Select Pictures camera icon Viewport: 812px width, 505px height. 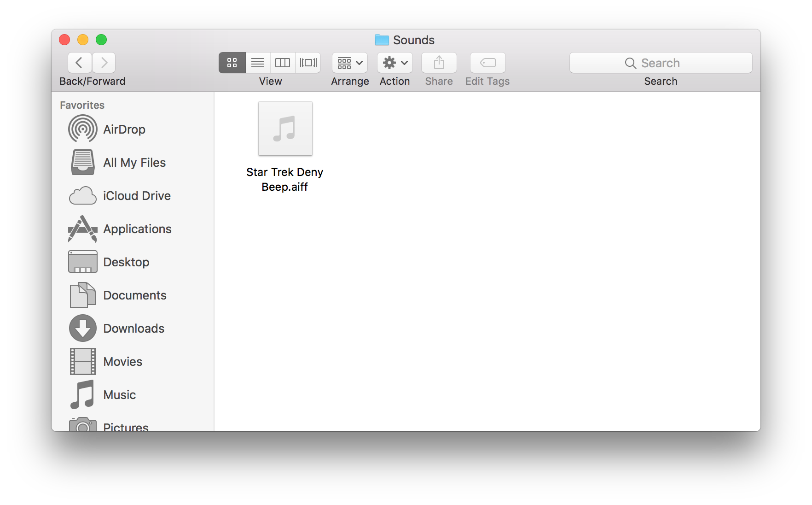(83, 425)
